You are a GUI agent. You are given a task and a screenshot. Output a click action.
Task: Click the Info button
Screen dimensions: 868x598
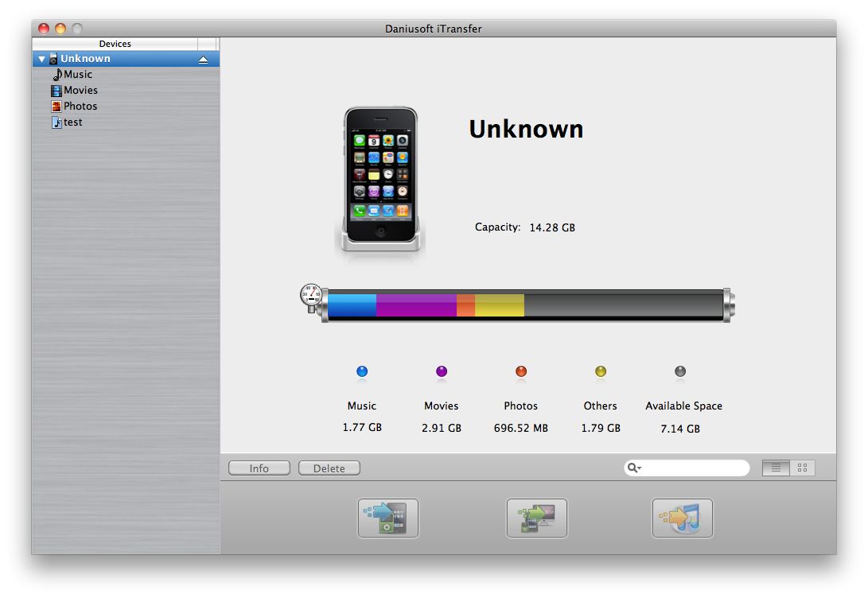click(x=259, y=468)
